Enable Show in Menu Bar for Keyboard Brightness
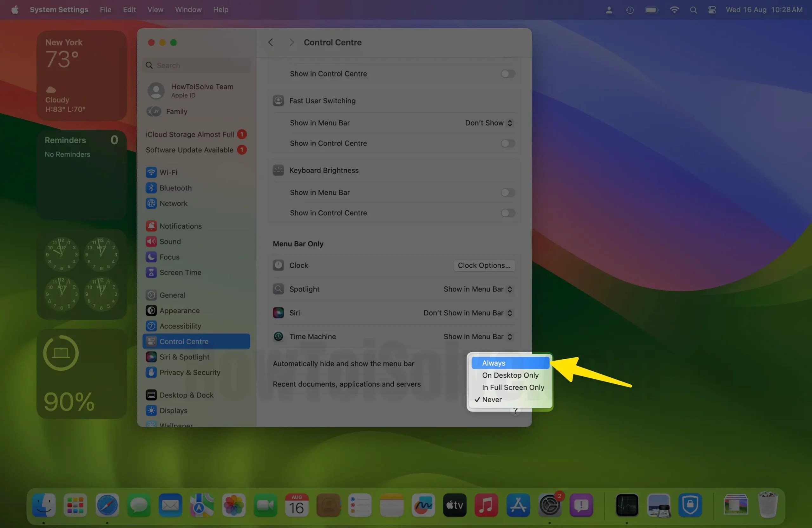 pos(507,192)
